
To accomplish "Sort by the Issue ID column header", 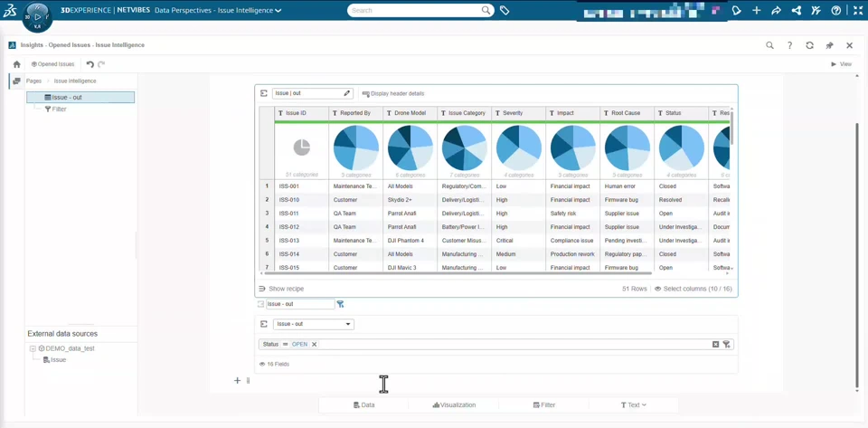I will click(302, 113).
